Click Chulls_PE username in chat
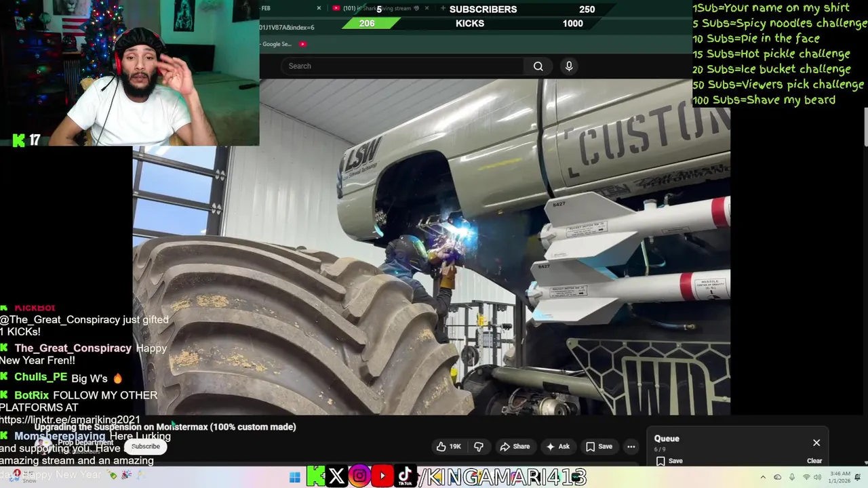This screenshot has width=868, height=488. point(41,378)
